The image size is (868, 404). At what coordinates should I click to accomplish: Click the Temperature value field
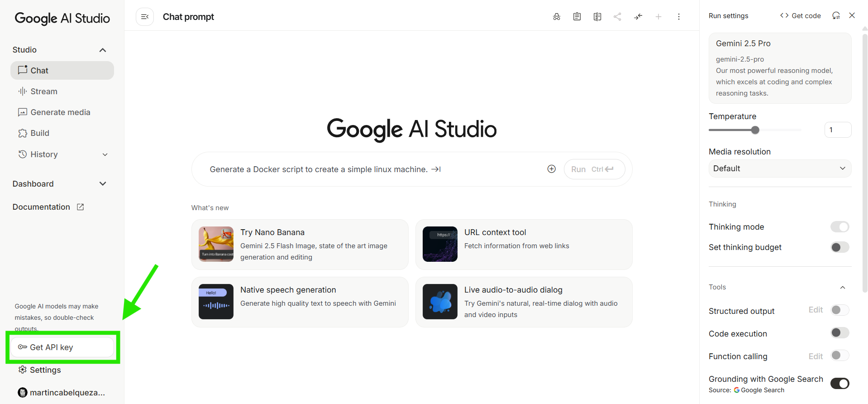pos(838,130)
